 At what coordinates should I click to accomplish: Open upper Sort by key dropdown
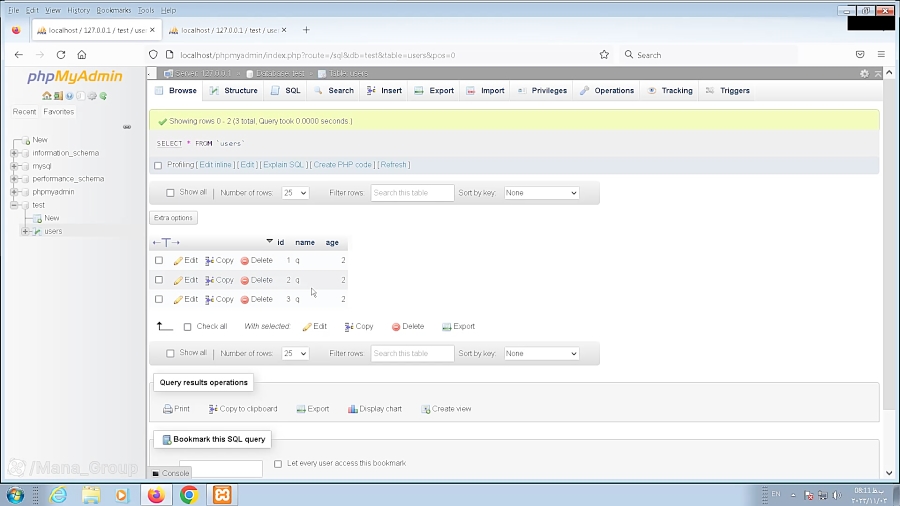(541, 193)
